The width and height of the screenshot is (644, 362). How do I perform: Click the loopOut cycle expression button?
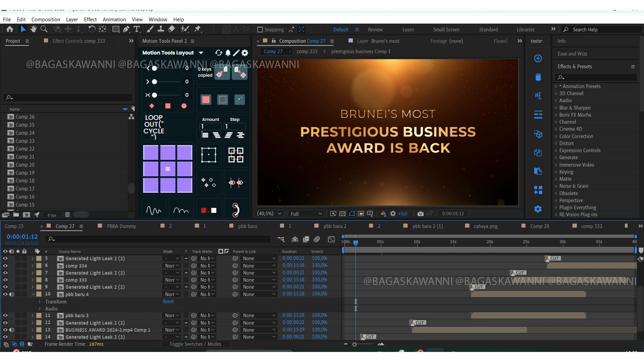154,127
